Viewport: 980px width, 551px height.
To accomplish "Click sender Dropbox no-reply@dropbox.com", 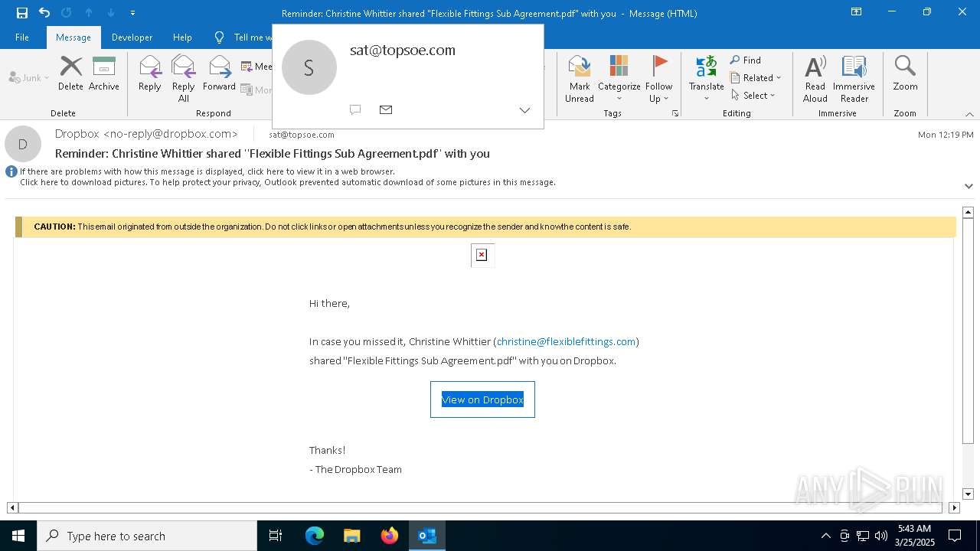I will [146, 134].
